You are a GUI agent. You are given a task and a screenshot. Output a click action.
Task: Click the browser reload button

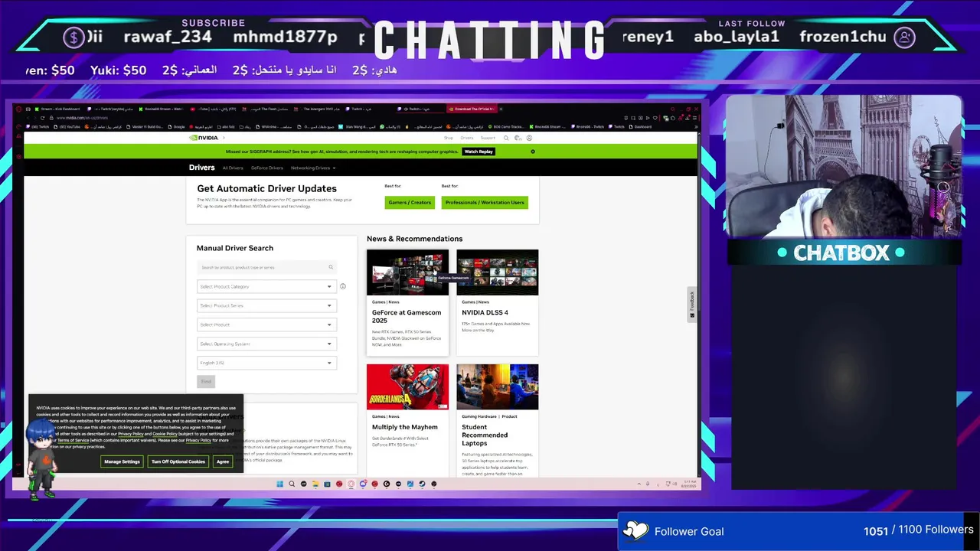[42, 118]
